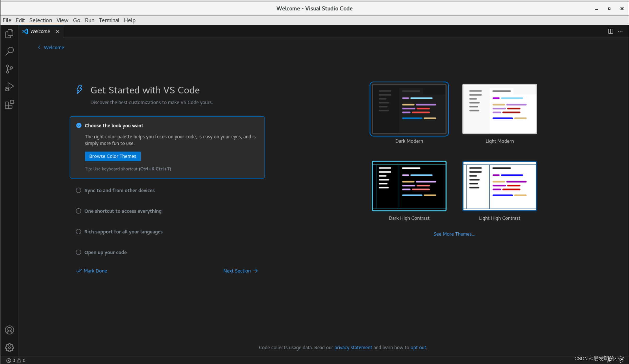Toggle Sync to and from devices
629x364 pixels.
78,190
